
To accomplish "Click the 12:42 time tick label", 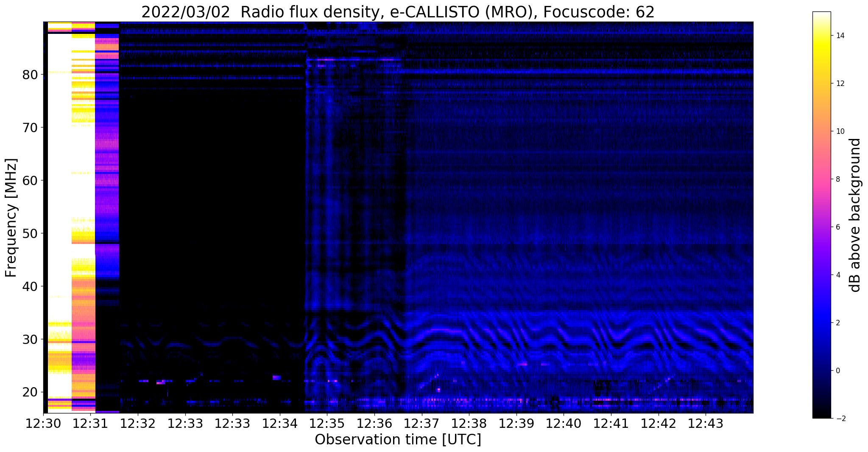I will 658,424.
